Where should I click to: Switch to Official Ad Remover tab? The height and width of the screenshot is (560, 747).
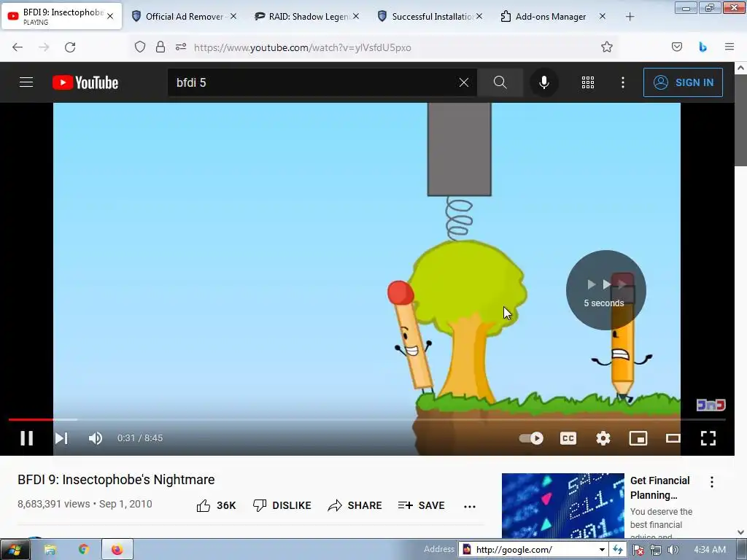pyautogui.click(x=185, y=16)
